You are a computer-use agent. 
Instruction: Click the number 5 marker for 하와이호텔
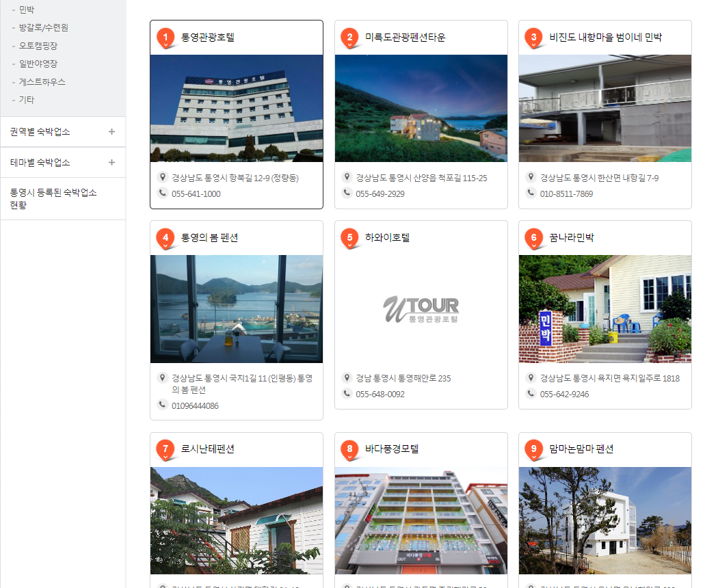click(350, 238)
